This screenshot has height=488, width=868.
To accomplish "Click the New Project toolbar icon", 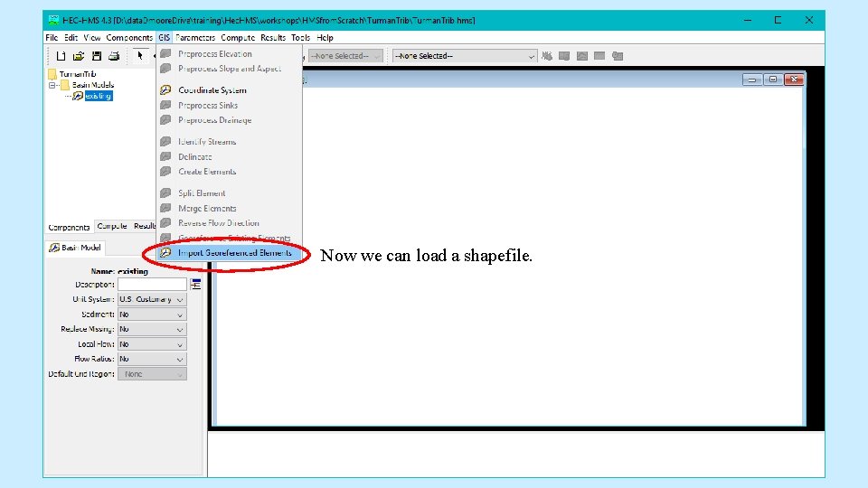I will tap(61, 56).
